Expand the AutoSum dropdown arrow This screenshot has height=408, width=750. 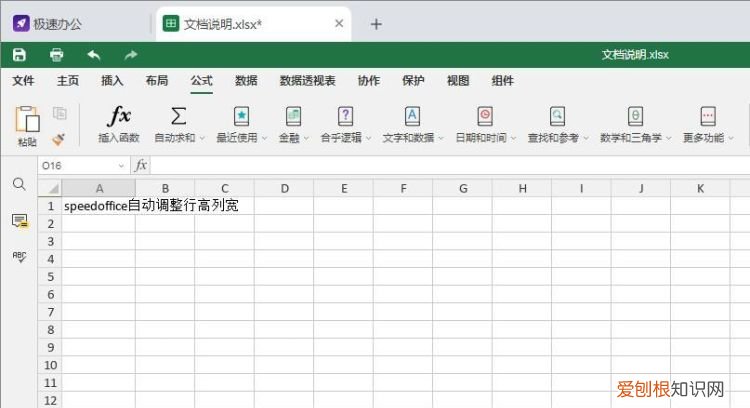pos(202,138)
